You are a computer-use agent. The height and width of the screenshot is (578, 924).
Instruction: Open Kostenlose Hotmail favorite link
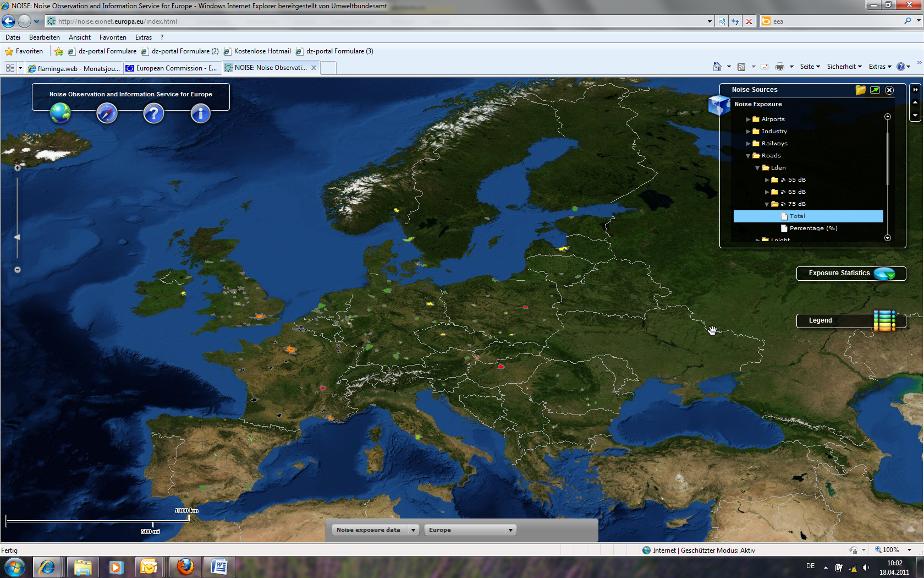[x=257, y=51]
